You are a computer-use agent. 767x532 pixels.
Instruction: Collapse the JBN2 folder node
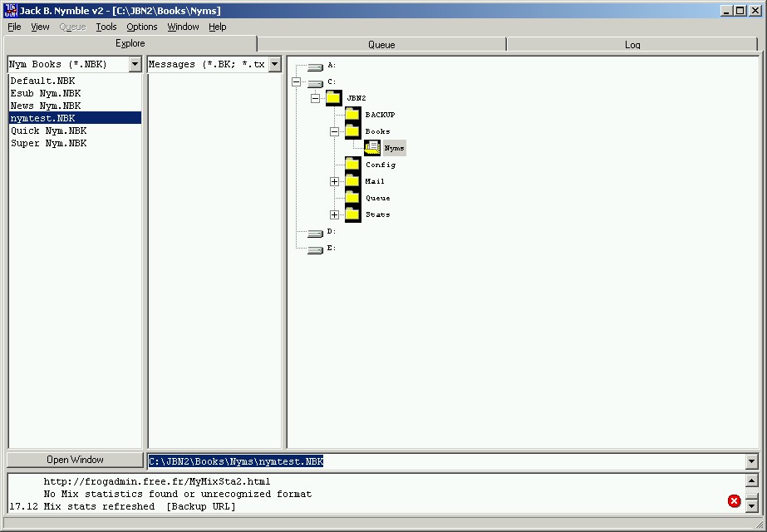coord(316,98)
